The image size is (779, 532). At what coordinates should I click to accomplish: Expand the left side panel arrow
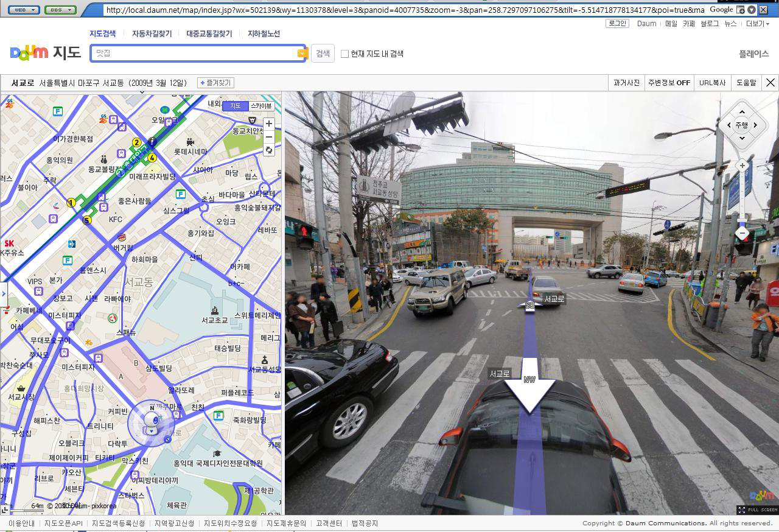[x=3, y=293]
